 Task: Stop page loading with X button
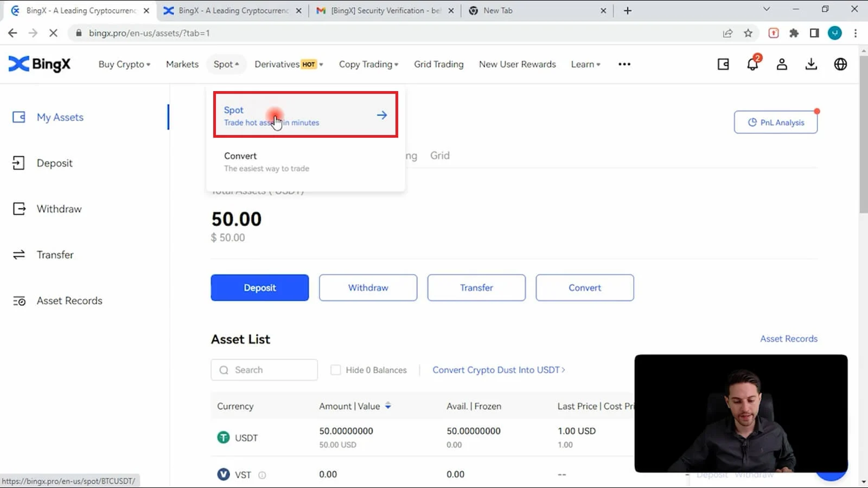(x=53, y=33)
